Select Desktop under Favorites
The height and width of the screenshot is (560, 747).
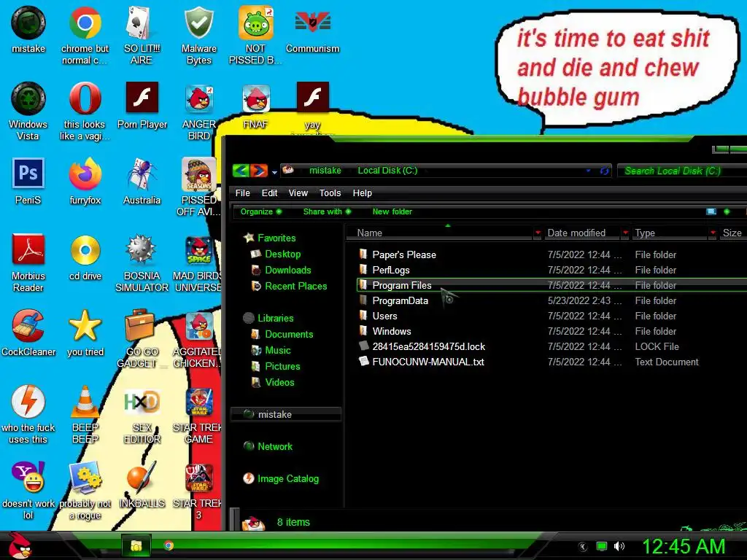tap(282, 254)
